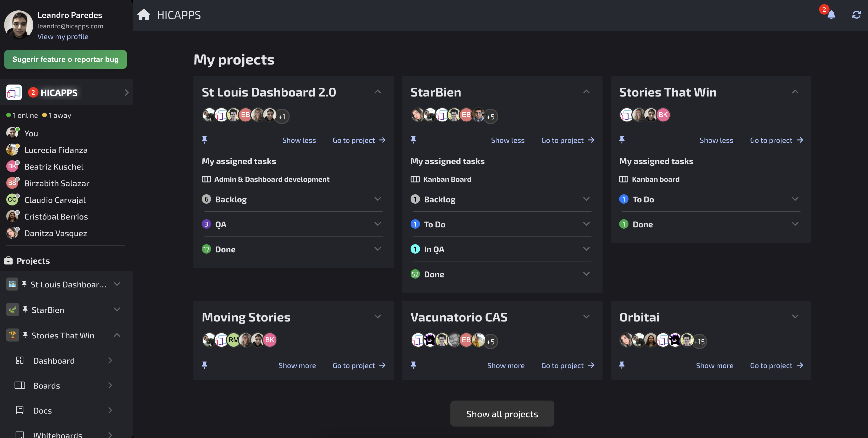Select Lucrecia Fidanza in members list
868x438 pixels.
click(x=56, y=150)
